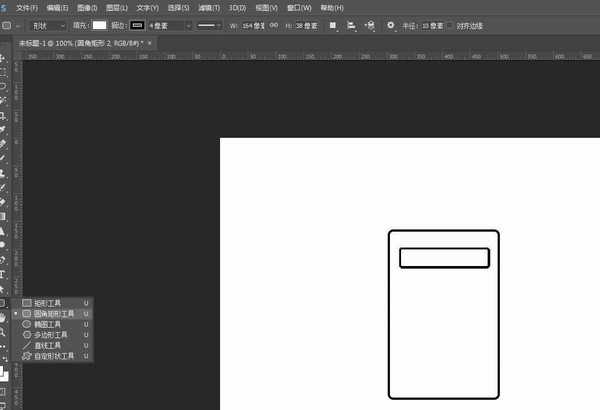Image resolution: width=600 pixels, height=410 pixels.
Task: Select the Rounded Rectangle tool (圆角矩形工具)
Action: pos(51,313)
